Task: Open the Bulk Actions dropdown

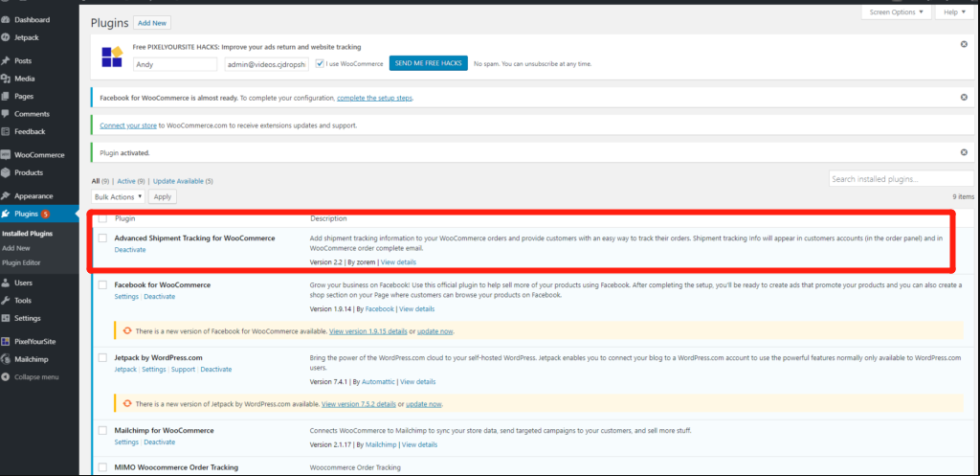Action: click(x=118, y=196)
